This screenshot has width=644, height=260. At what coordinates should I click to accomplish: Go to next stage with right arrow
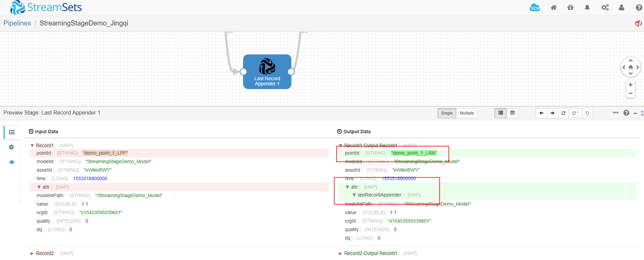point(553,113)
